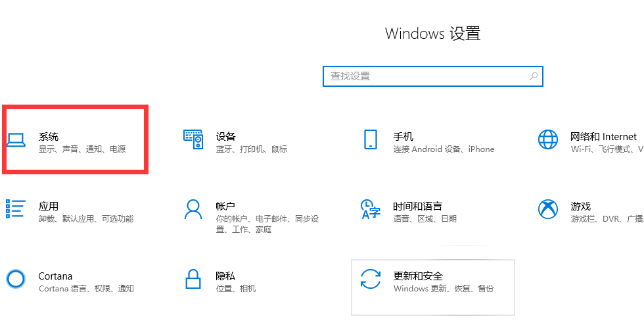This screenshot has width=644, height=323.
Task: Click the text 显示、声音、通知、电源
Action: (x=82, y=149)
